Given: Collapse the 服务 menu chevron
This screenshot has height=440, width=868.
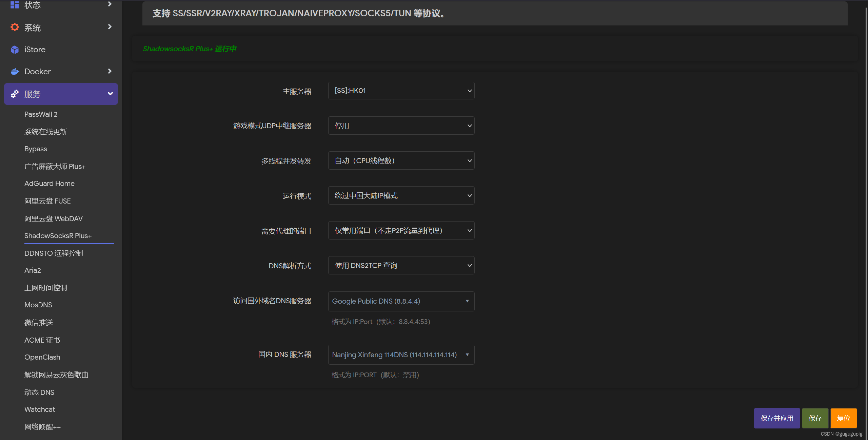Looking at the screenshot, I should coord(110,94).
